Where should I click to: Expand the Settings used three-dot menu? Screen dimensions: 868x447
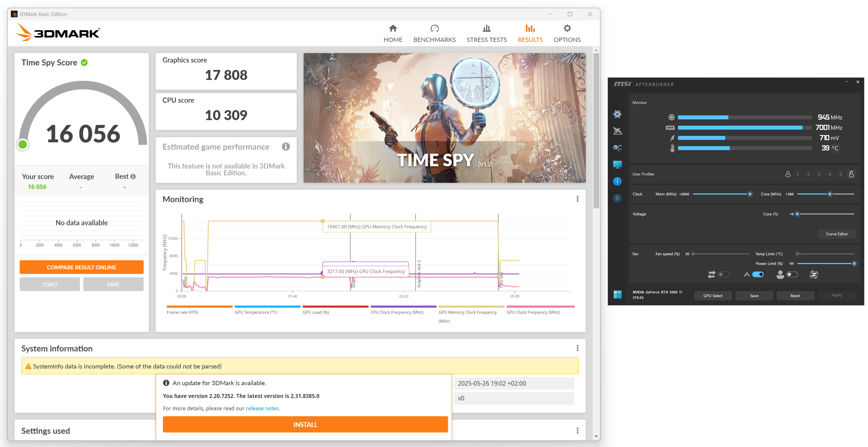[577, 430]
